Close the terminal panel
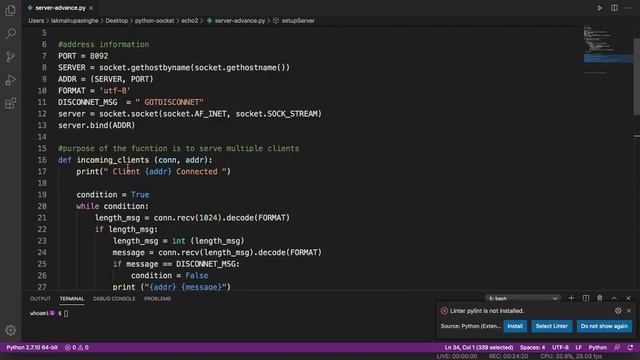 click(629, 298)
